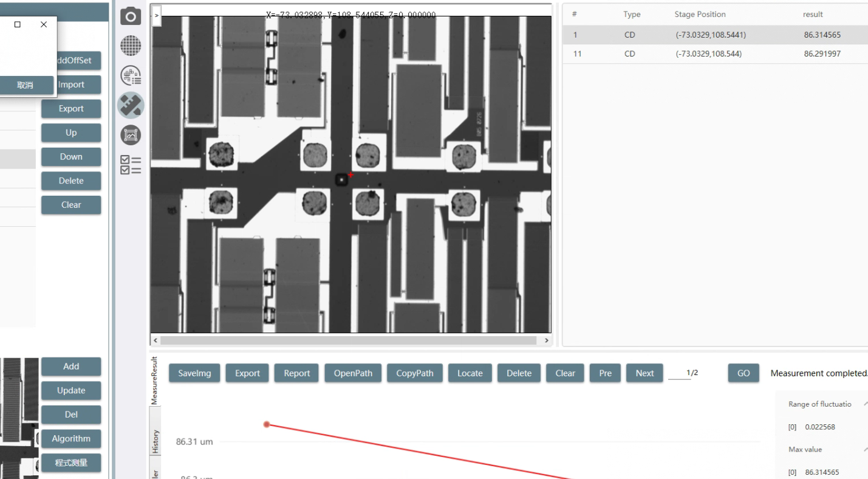Click the Import button
This screenshot has height=479, width=868.
click(71, 84)
